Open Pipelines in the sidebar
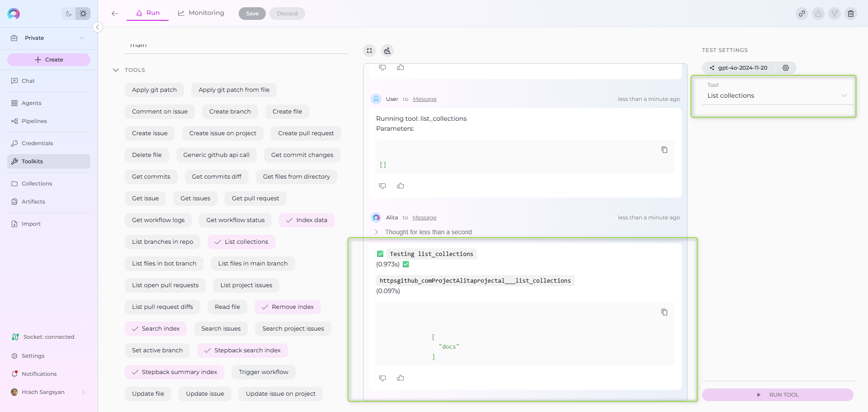This screenshot has width=868, height=412. coord(49,121)
